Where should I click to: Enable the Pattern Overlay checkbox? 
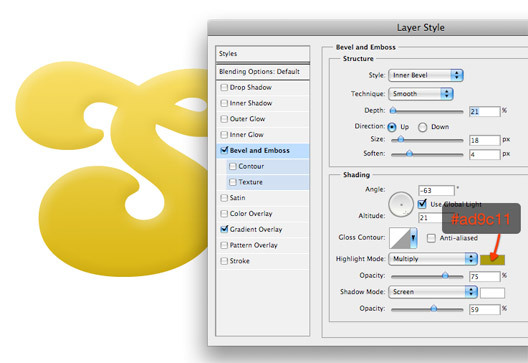coord(224,245)
